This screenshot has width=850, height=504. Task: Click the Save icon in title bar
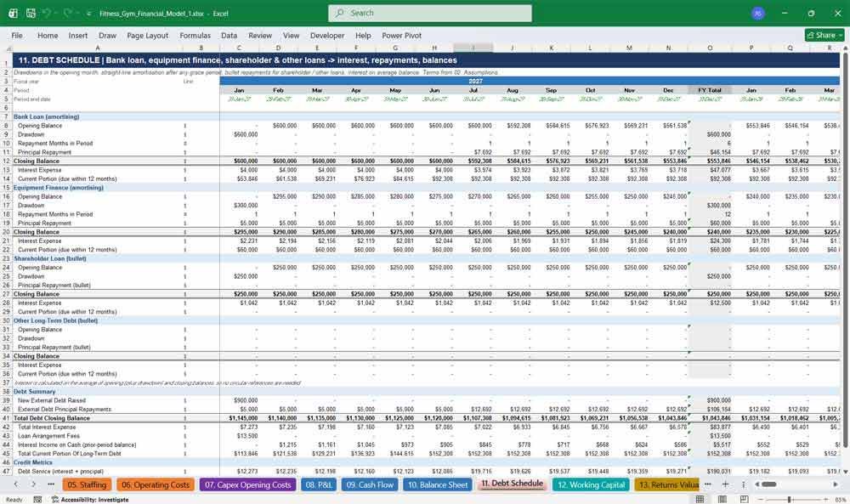31,13
